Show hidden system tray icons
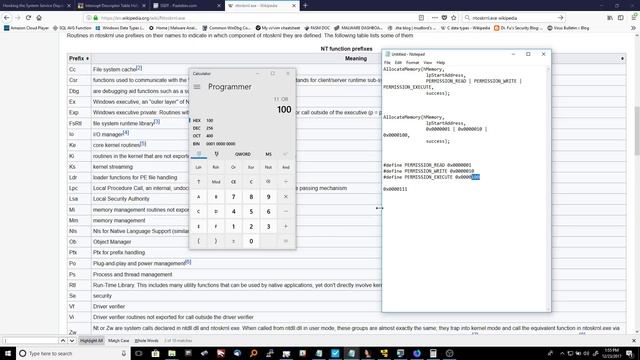The image size is (640, 360). pos(562,353)
